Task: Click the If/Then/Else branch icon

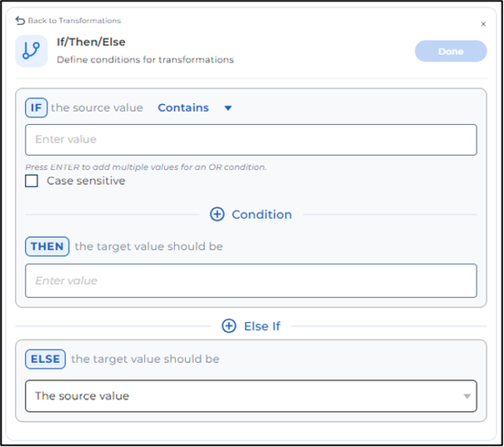Action: point(31,51)
